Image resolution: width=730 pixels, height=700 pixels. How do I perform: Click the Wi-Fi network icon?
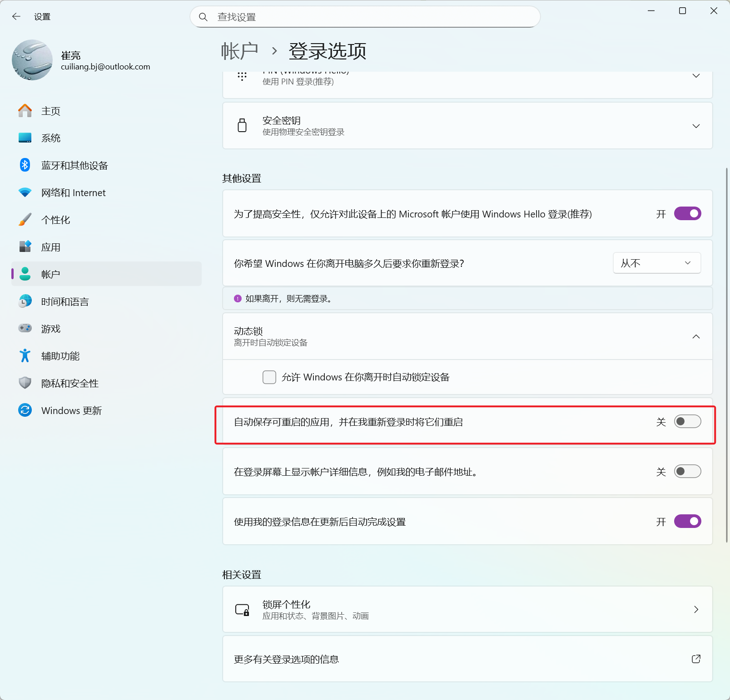(25, 192)
